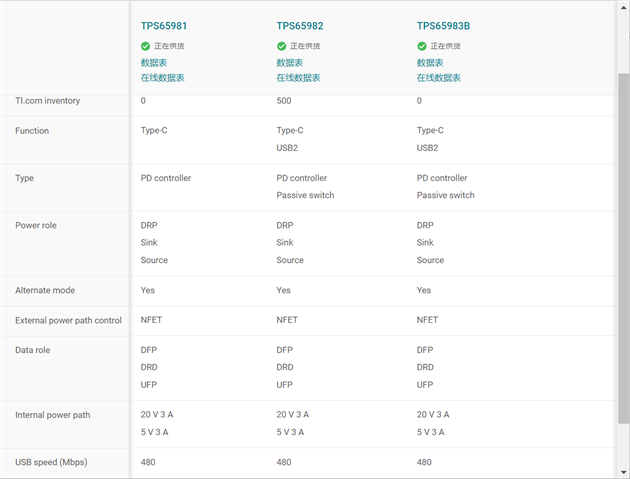Click inventory value 500 for TPS65982
The width and height of the screenshot is (630, 479).
point(284,100)
